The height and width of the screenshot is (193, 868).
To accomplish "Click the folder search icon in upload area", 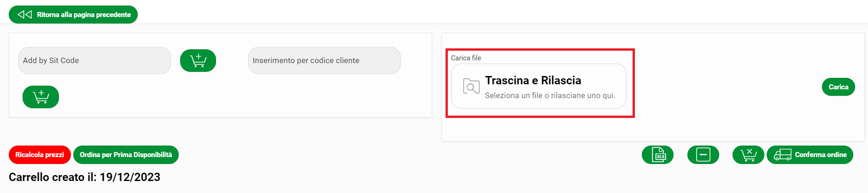I will [x=471, y=86].
